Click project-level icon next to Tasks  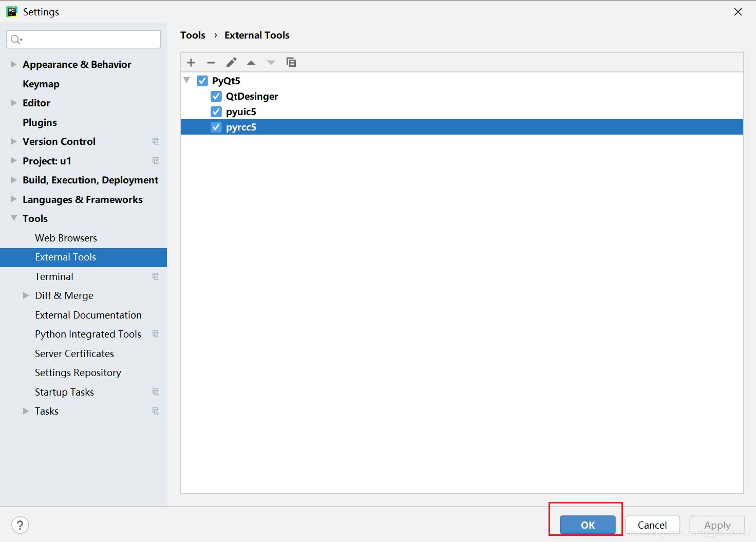pos(156,411)
